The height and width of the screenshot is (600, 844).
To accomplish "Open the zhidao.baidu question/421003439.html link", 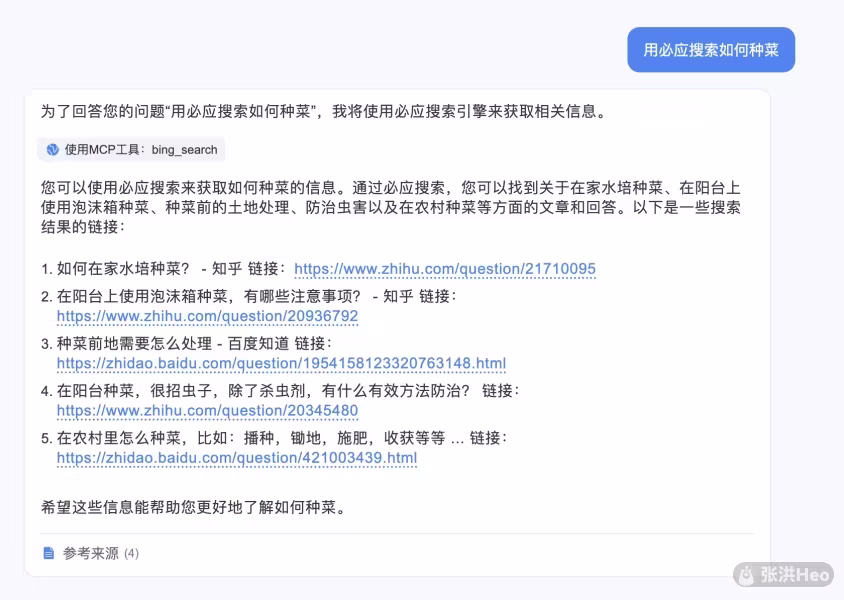I will pyautogui.click(x=237, y=458).
